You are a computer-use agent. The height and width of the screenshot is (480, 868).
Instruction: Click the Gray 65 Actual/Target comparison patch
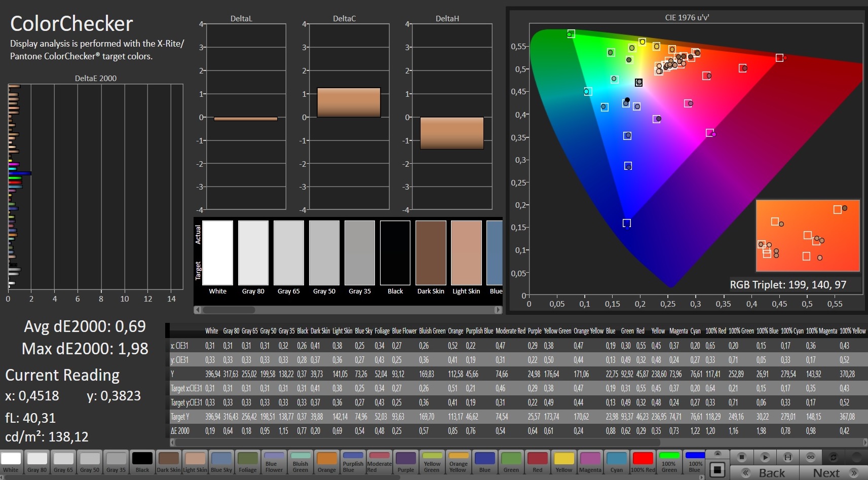coord(289,252)
